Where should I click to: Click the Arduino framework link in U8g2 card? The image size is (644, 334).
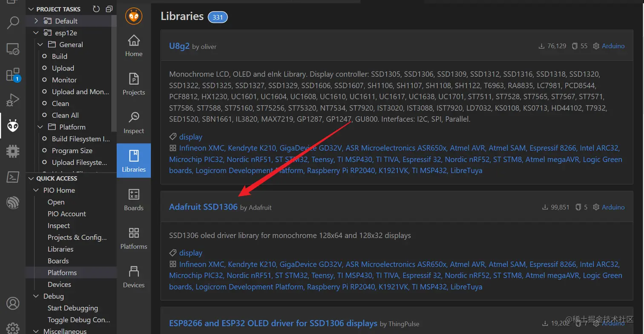[613, 46]
